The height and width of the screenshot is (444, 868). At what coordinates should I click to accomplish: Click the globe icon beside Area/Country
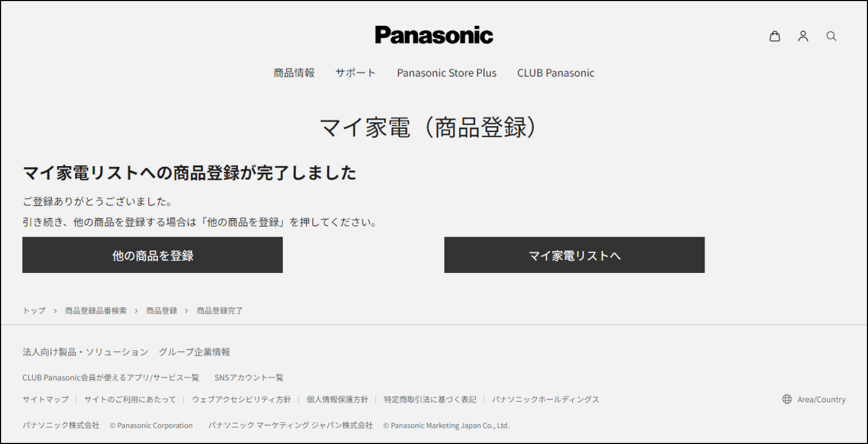pyautogui.click(x=787, y=399)
